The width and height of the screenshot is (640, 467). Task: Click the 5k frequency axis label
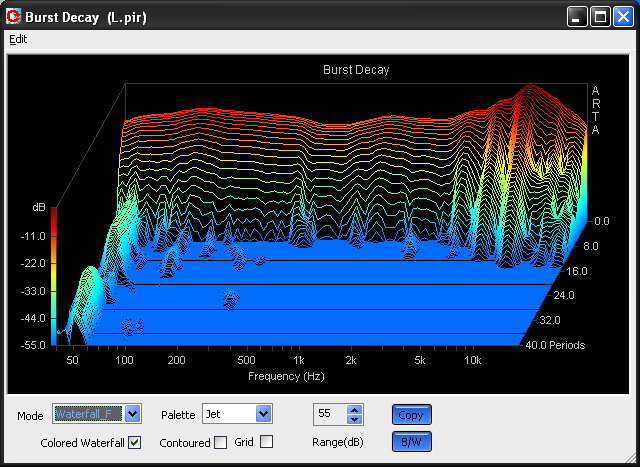pyautogui.click(x=420, y=360)
